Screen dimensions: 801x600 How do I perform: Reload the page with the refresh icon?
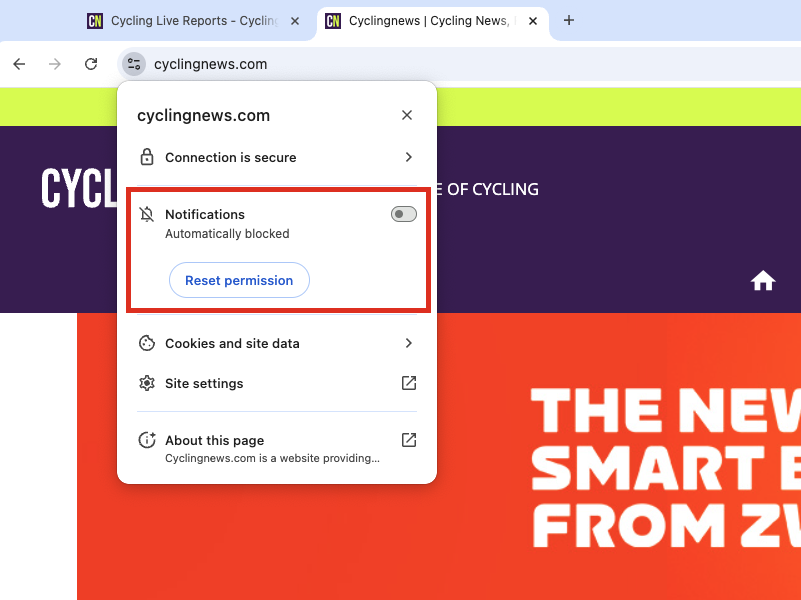91,64
